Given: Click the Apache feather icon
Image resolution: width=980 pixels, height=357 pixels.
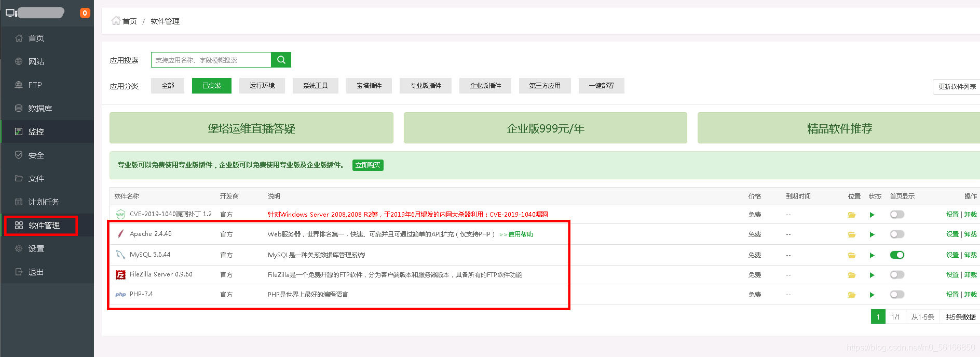Looking at the screenshot, I should [x=120, y=234].
